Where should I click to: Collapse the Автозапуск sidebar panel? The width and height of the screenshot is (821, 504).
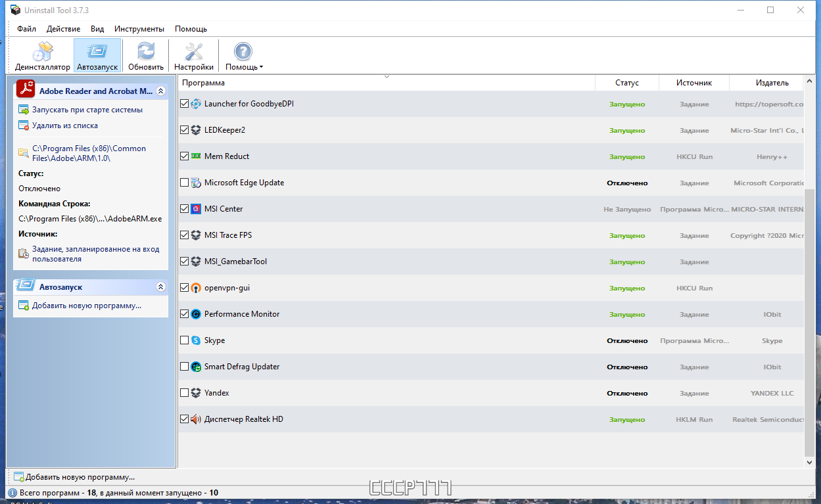pos(160,287)
